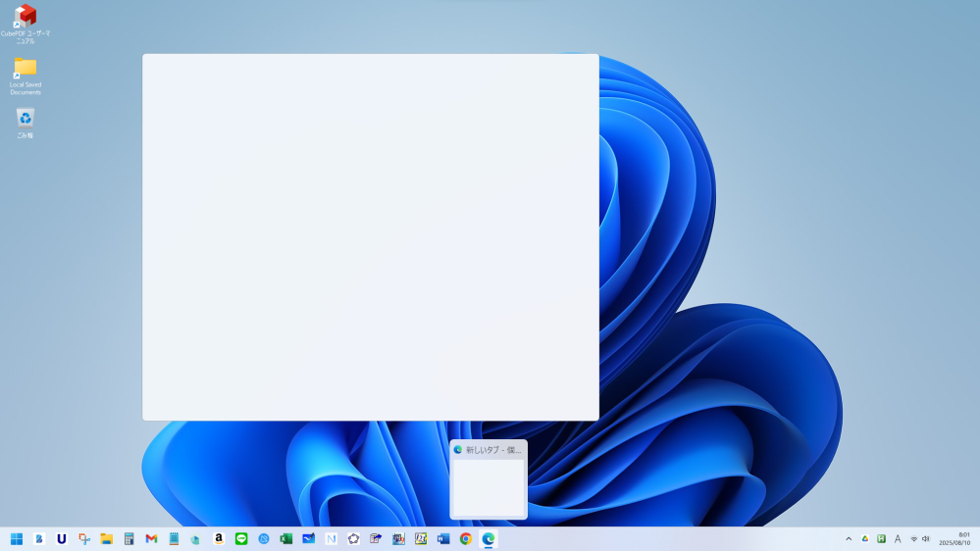Open Excel from the taskbar
This screenshot has width=980, height=551.
pos(286,538)
